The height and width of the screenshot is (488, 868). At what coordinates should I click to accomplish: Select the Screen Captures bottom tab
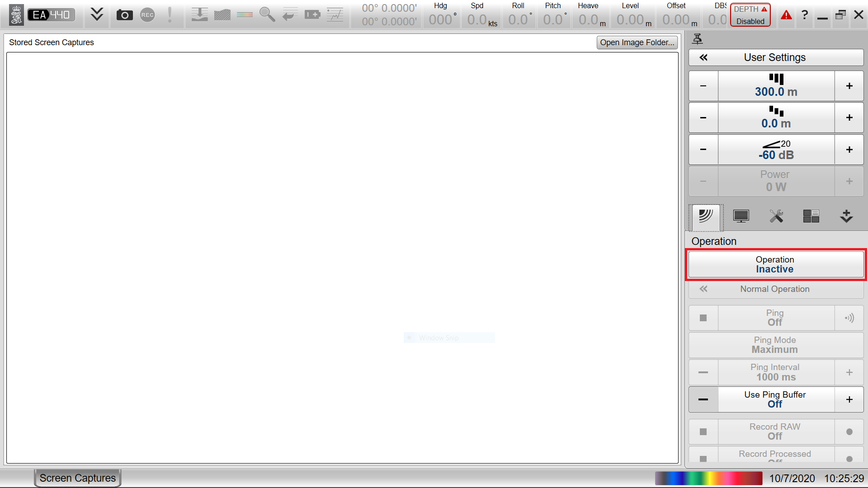tap(78, 478)
